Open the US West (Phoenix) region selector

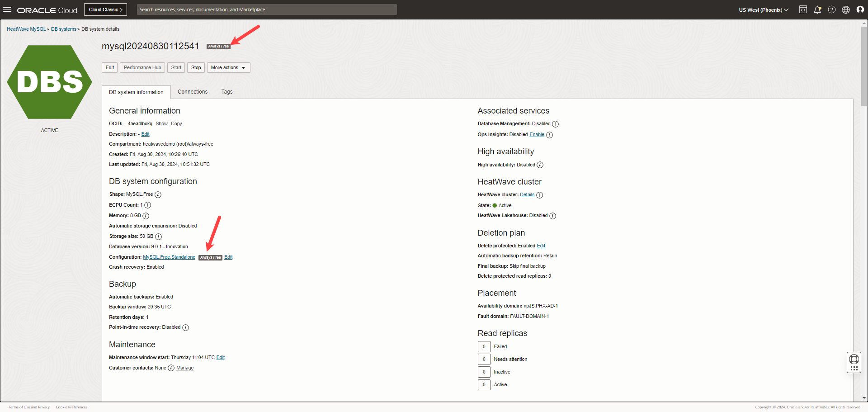pyautogui.click(x=764, y=10)
